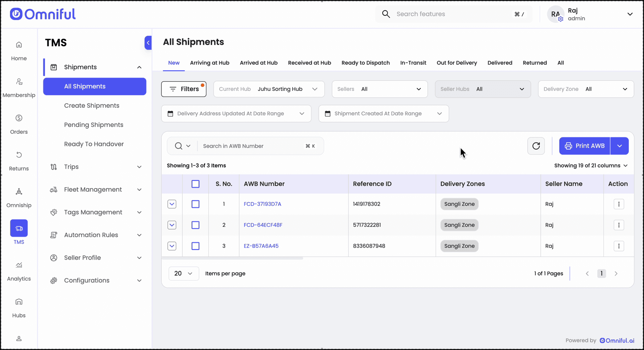
Task: Open the Current Hub dropdown
Action: (x=269, y=89)
